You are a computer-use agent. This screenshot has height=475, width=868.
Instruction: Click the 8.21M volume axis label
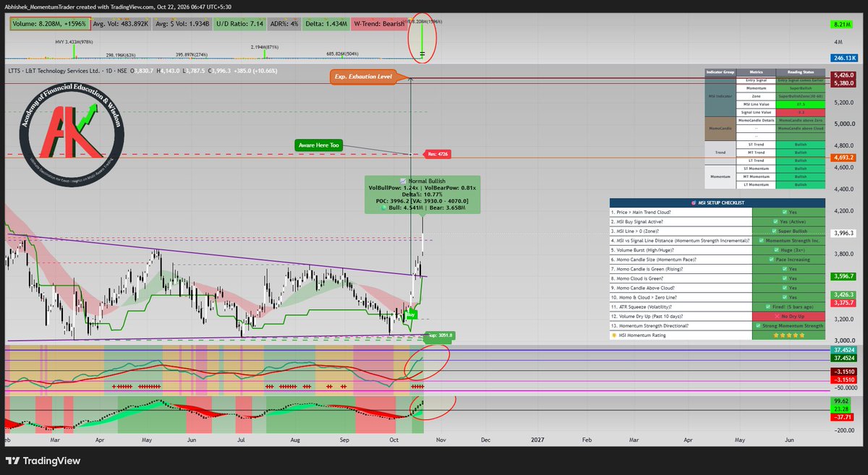click(x=843, y=24)
